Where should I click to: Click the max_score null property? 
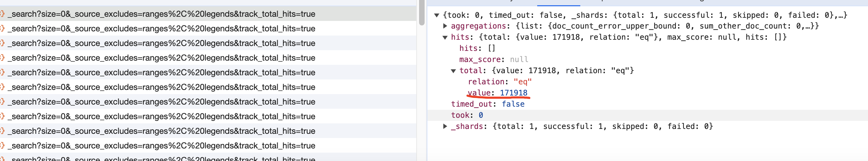click(493, 59)
